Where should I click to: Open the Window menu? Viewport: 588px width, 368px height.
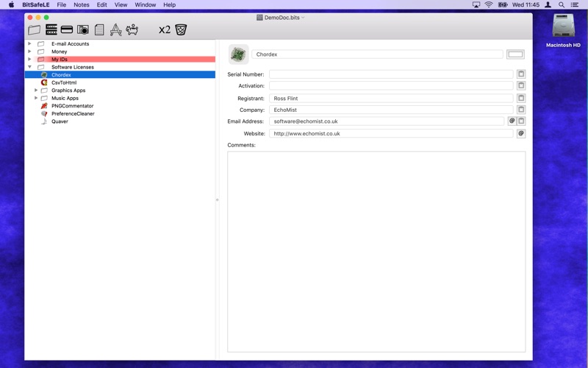click(145, 5)
